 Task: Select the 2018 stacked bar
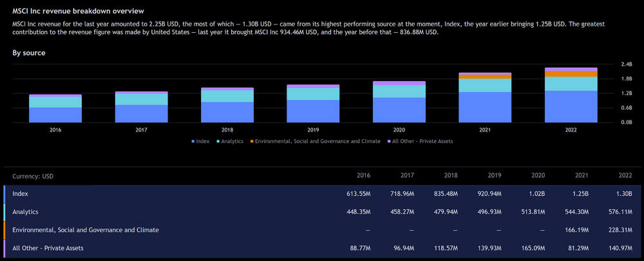pos(227,105)
